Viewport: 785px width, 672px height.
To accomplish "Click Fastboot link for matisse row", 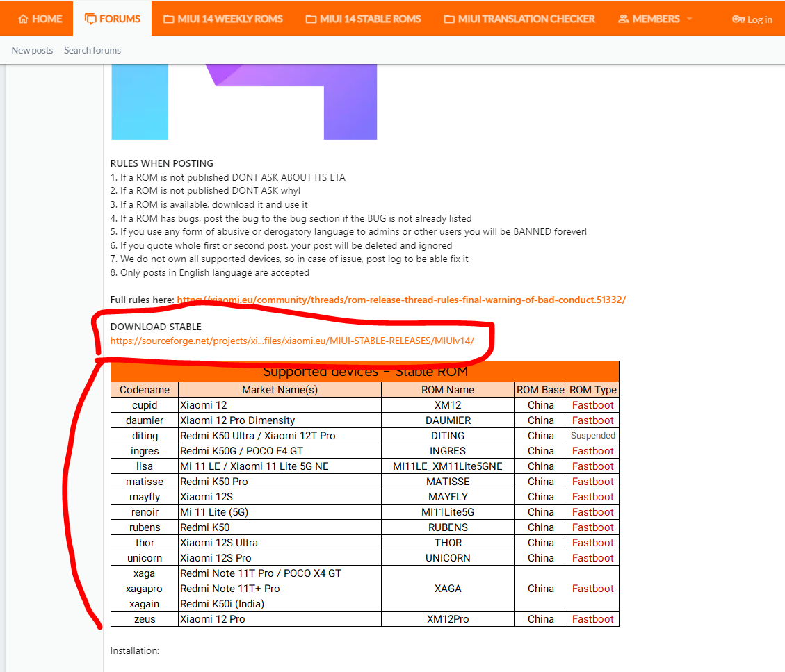I will (x=593, y=482).
